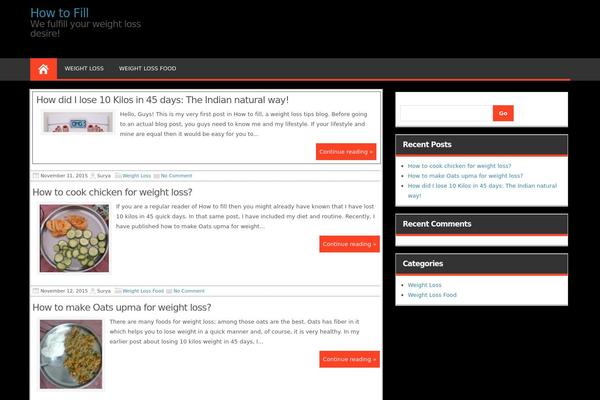The width and height of the screenshot is (600, 400).
Task: Open Weight Loss Food in Categories widget
Action: pos(432,295)
